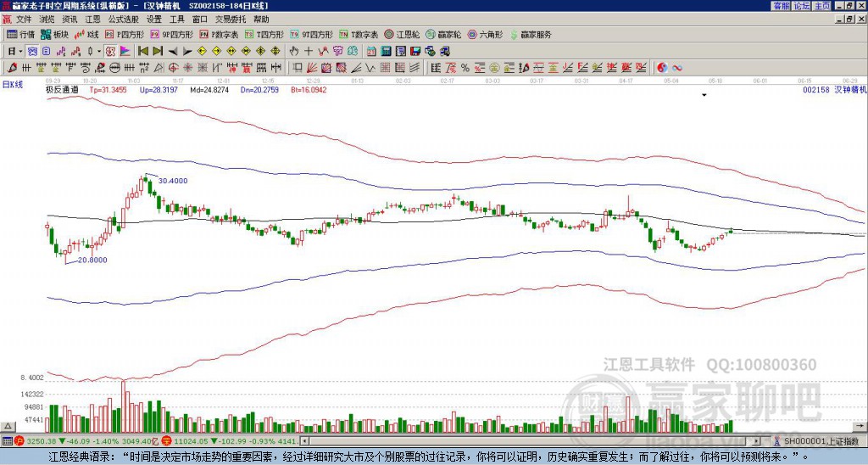Click the 客服 button in title bar
The image size is (868, 465).
[x=781, y=6]
